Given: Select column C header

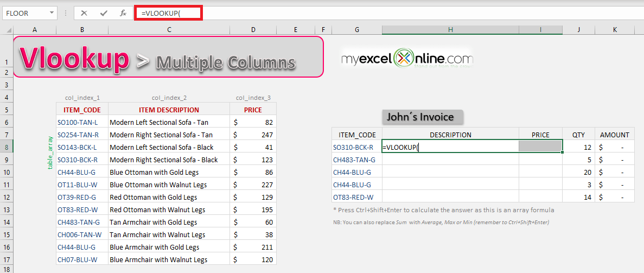Looking at the screenshot, I should click(x=169, y=30).
